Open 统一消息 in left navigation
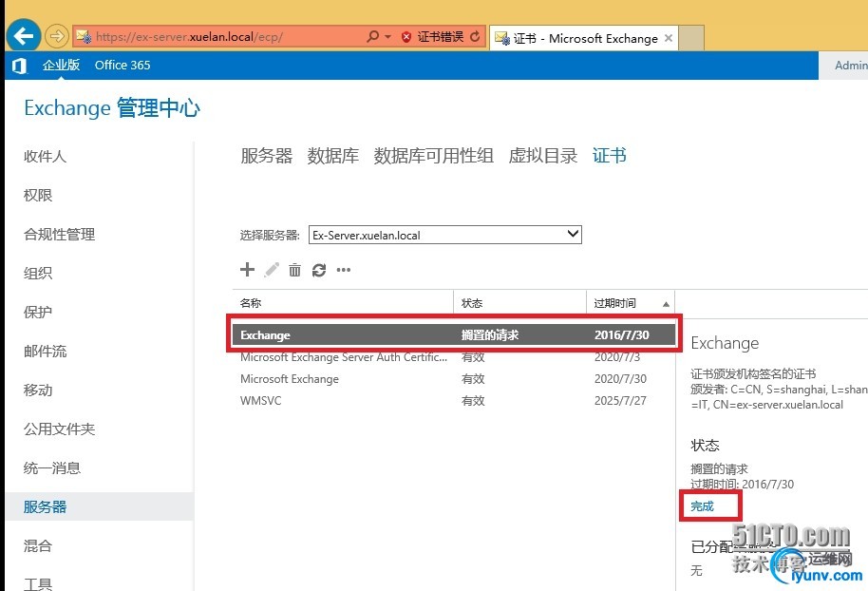 52,468
